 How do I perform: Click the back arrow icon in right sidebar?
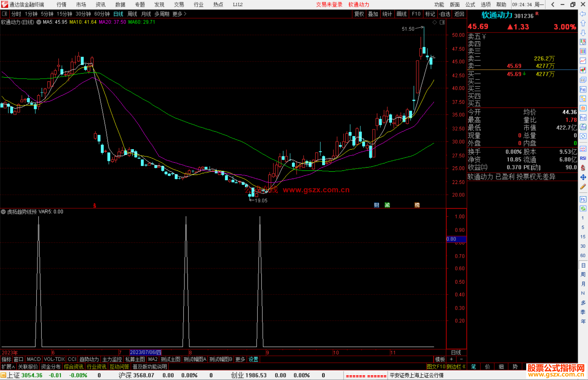pyautogui.click(x=583, y=14)
